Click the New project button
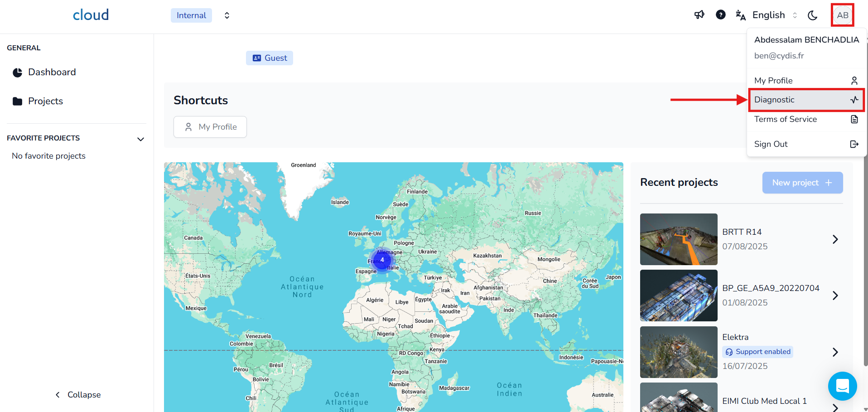The image size is (868, 412). tap(802, 183)
